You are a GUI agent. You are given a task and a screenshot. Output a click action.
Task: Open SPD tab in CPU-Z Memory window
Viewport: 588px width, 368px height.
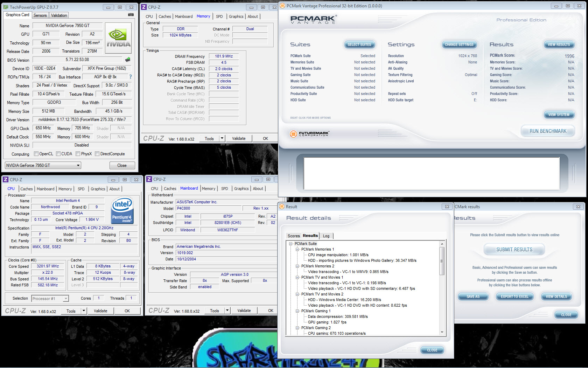click(219, 16)
